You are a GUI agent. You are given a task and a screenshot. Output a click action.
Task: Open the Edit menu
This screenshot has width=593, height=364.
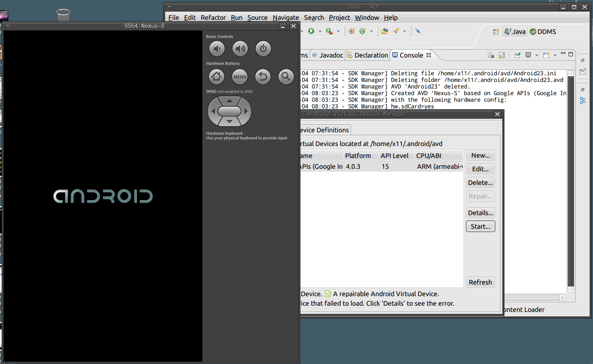coord(190,17)
